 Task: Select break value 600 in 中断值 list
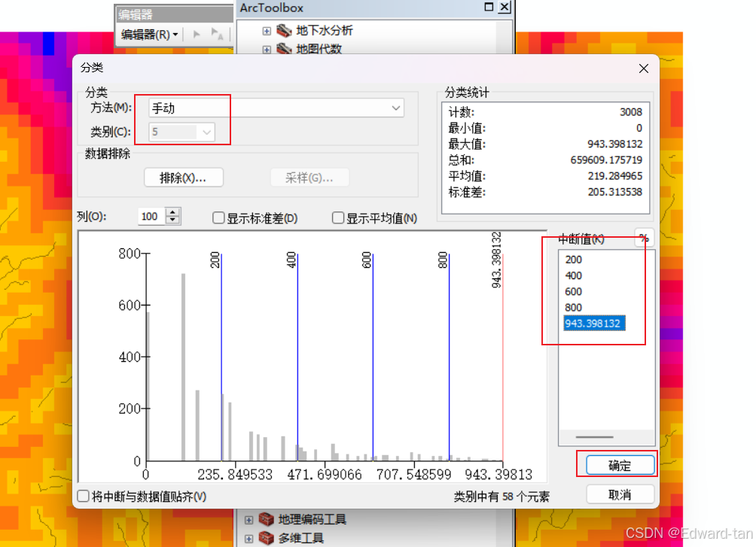point(573,291)
